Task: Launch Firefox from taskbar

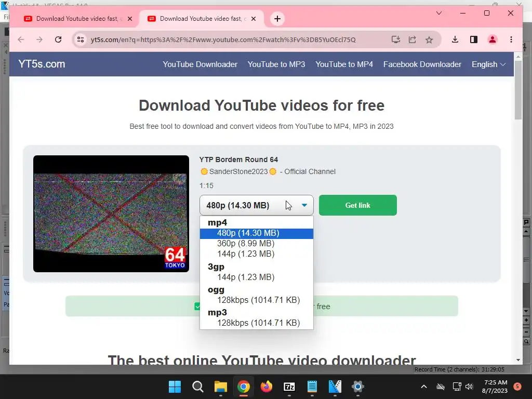Action: pos(267,387)
